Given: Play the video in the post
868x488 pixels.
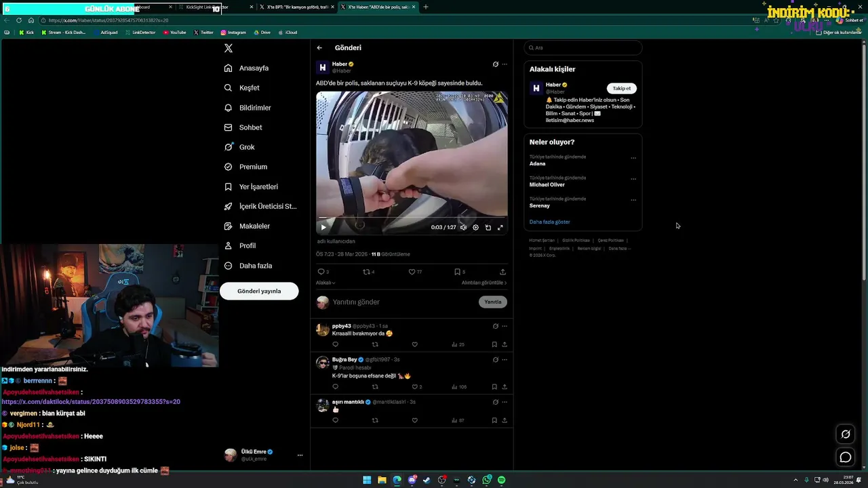Looking at the screenshot, I should click(x=323, y=228).
